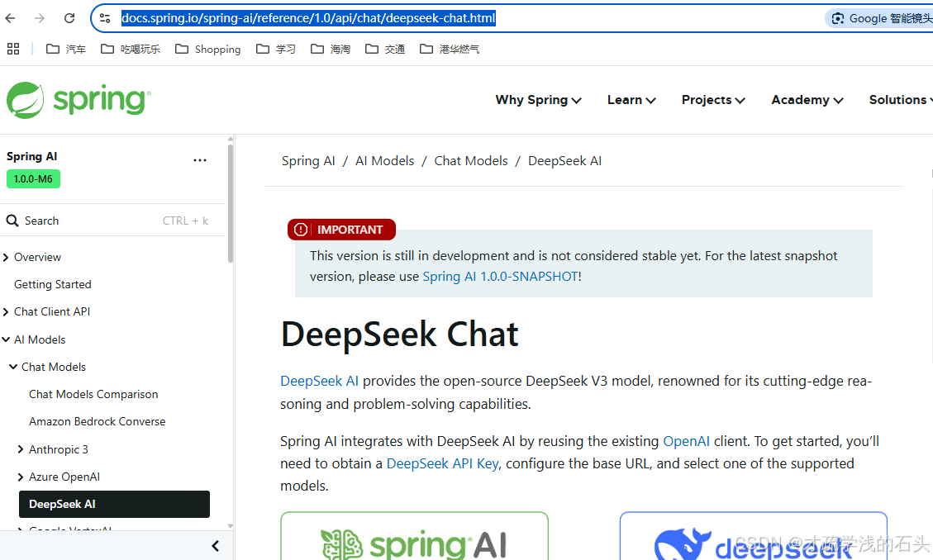The height and width of the screenshot is (560, 933).
Task: Click DeepSeek AI breadcrumb
Action: pyautogui.click(x=564, y=160)
